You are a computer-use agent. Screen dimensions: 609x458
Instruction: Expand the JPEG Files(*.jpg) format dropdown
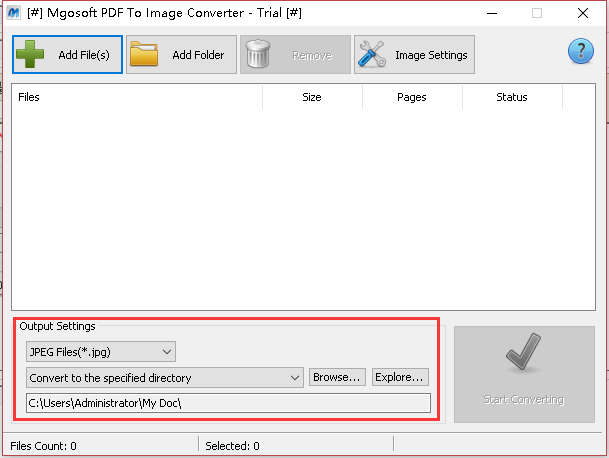[x=101, y=352]
